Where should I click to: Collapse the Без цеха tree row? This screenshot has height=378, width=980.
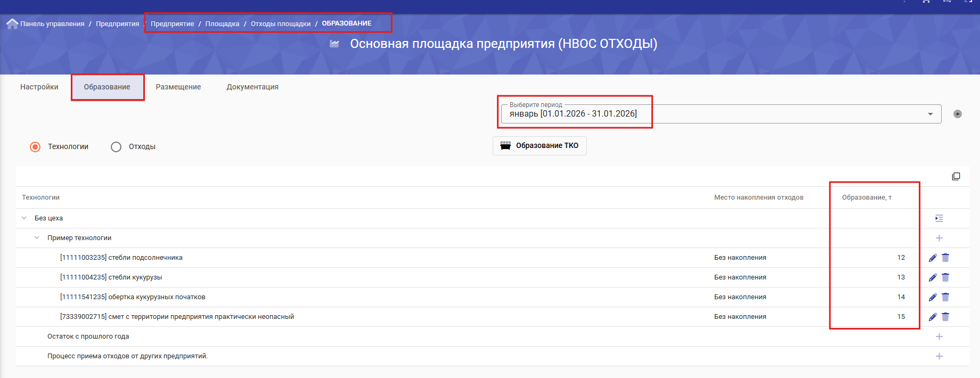[x=24, y=218]
